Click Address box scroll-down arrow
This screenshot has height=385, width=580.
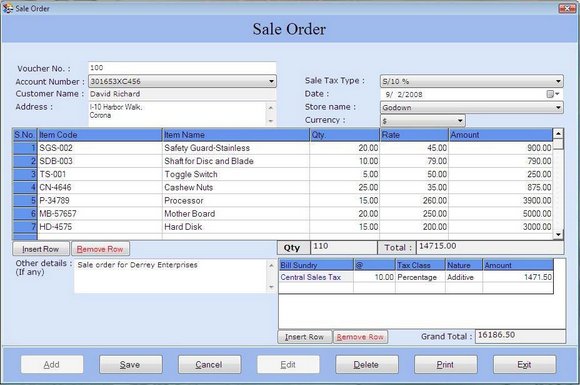tap(270, 121)
